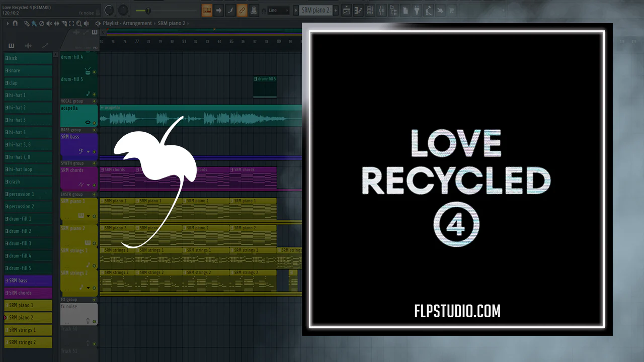
Task: Mute the BASS group track
Action: tap(94, 130)
